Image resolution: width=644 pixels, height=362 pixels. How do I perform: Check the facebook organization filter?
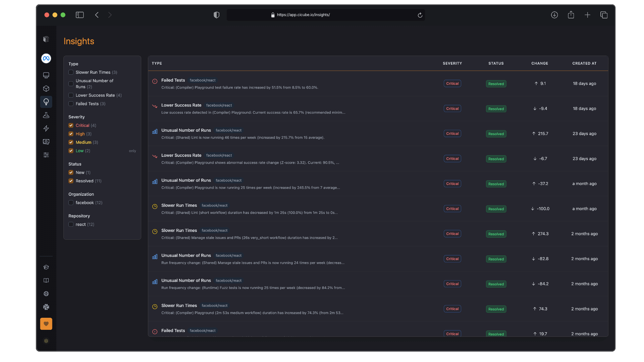[x=71, y=203]
